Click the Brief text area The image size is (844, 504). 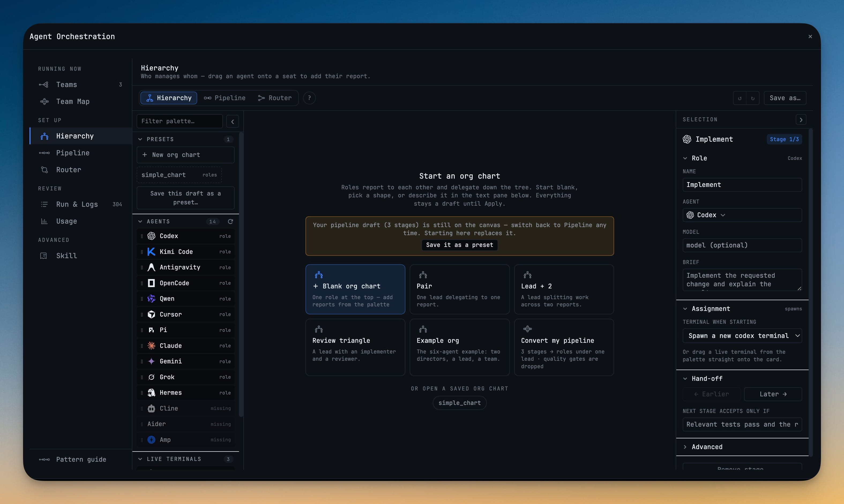742,280
